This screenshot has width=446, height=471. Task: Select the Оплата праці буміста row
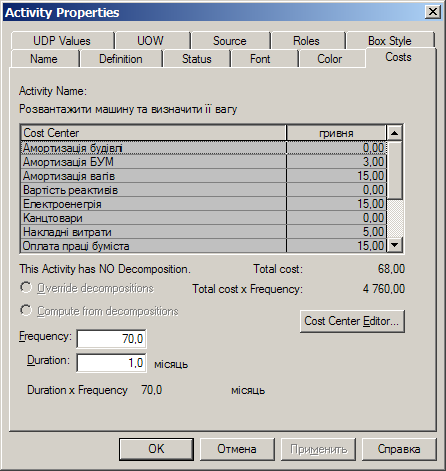point(204,246)
